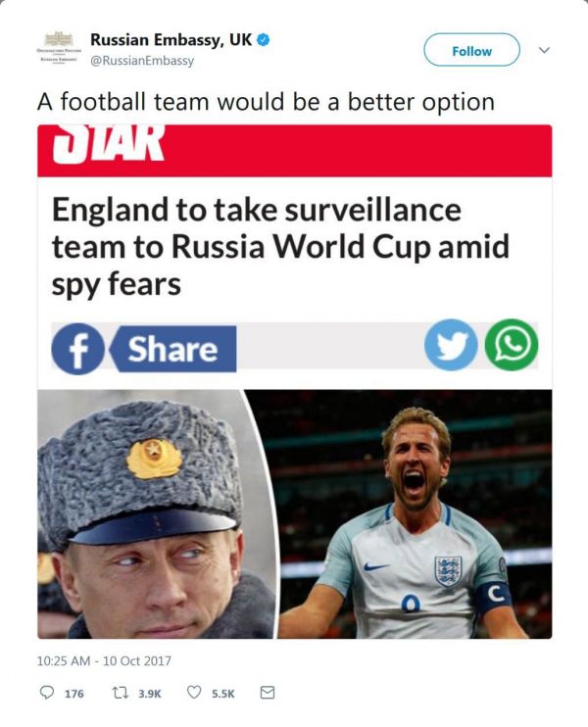
Task: Open the England surveillance team headline
Action: 280,247
